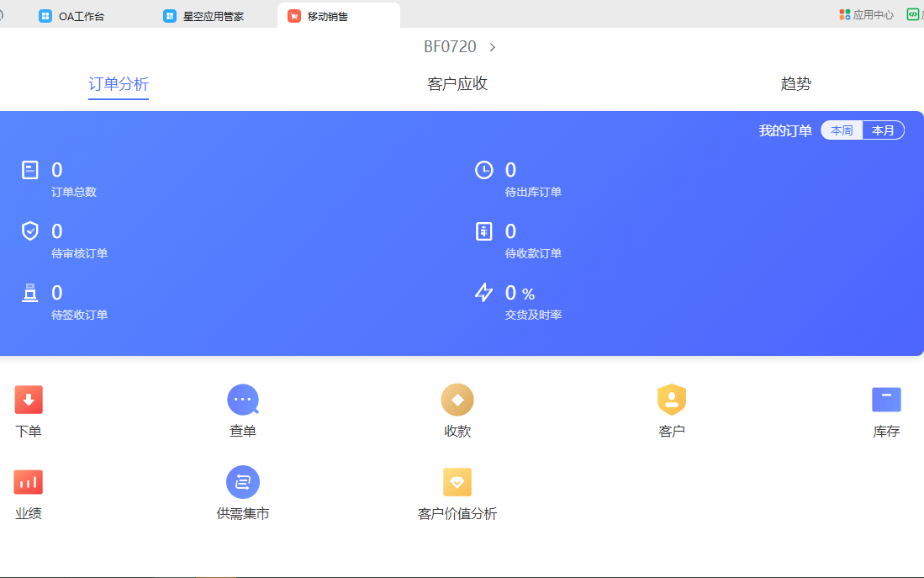Open the 客户 customer shield icon

click(x=672, y=400)
